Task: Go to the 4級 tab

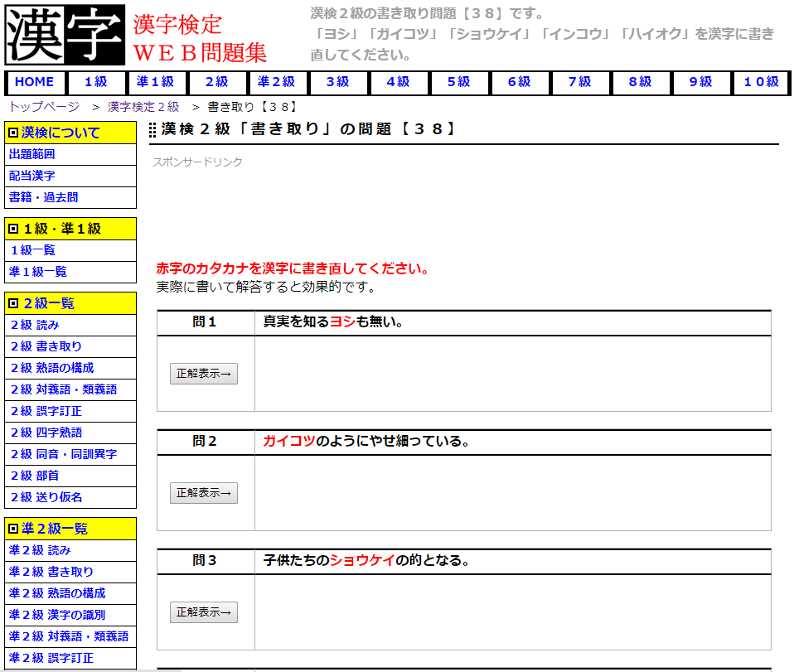Action: click(399, 82)
